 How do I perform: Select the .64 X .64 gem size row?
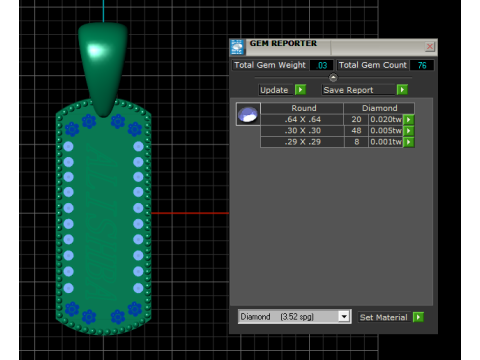[x=337, y=119]
